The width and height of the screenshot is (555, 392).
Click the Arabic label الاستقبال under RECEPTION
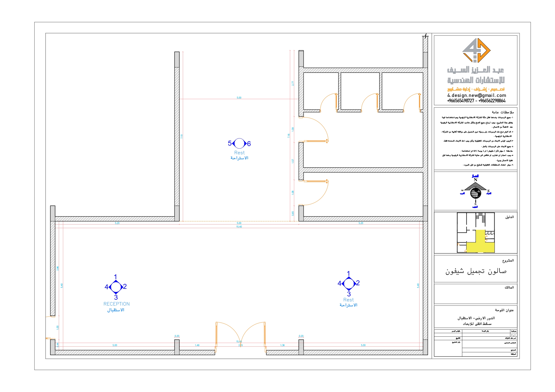(116, 310)
